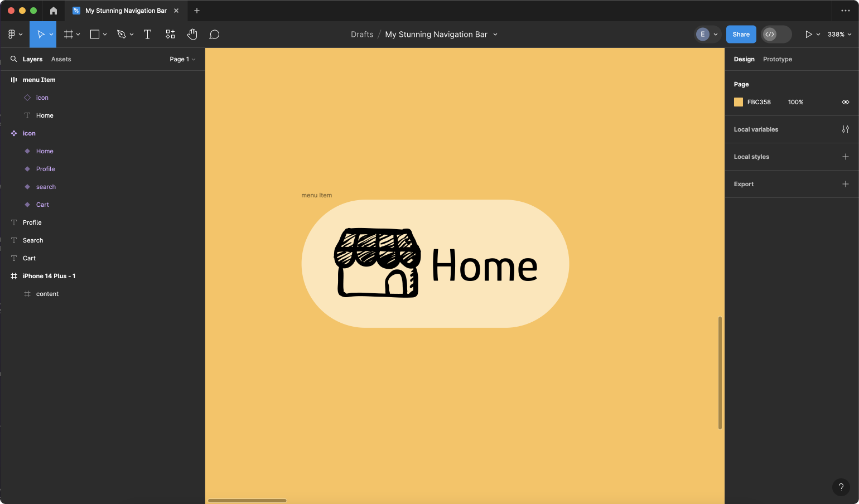Select the Frame tool

(69, 35)
